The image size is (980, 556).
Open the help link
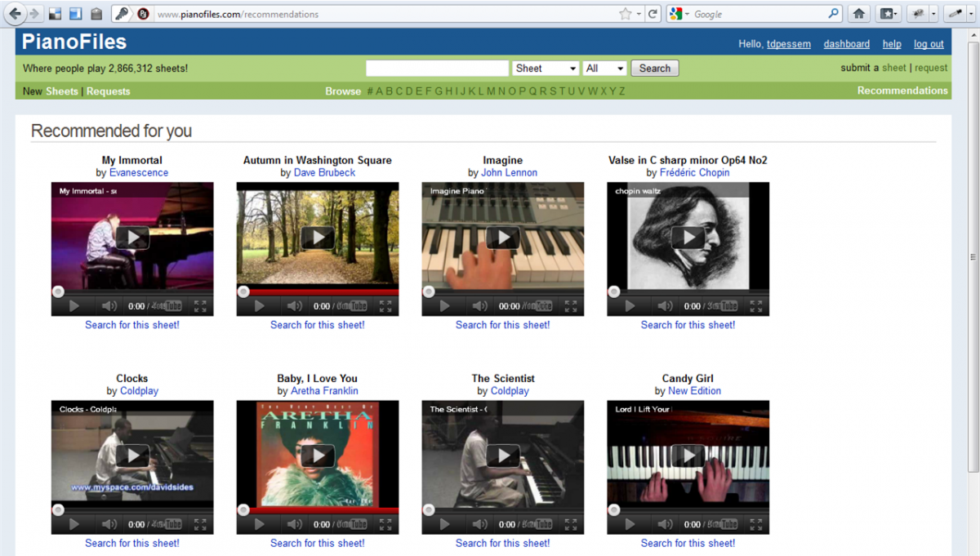click(892, 44)
